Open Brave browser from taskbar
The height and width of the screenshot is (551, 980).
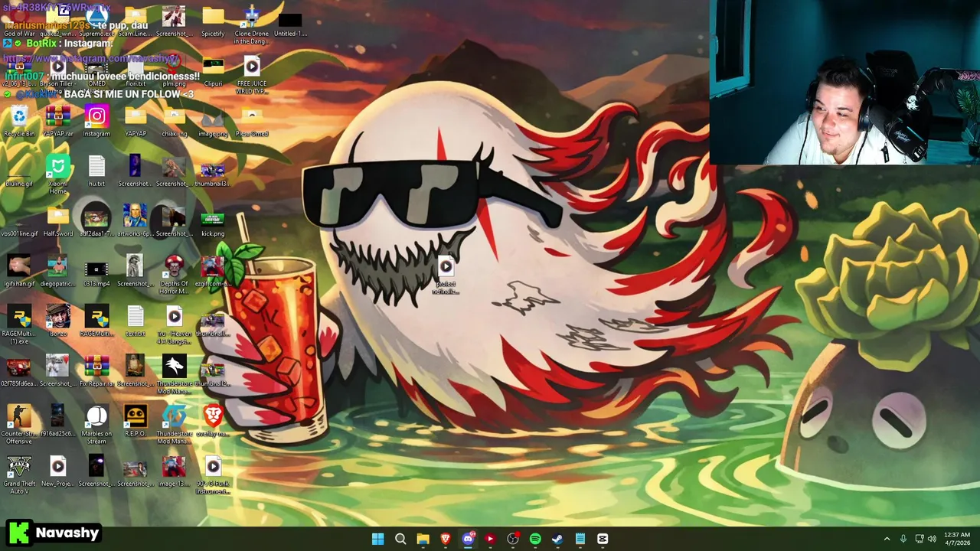click(x=445, y=539)
